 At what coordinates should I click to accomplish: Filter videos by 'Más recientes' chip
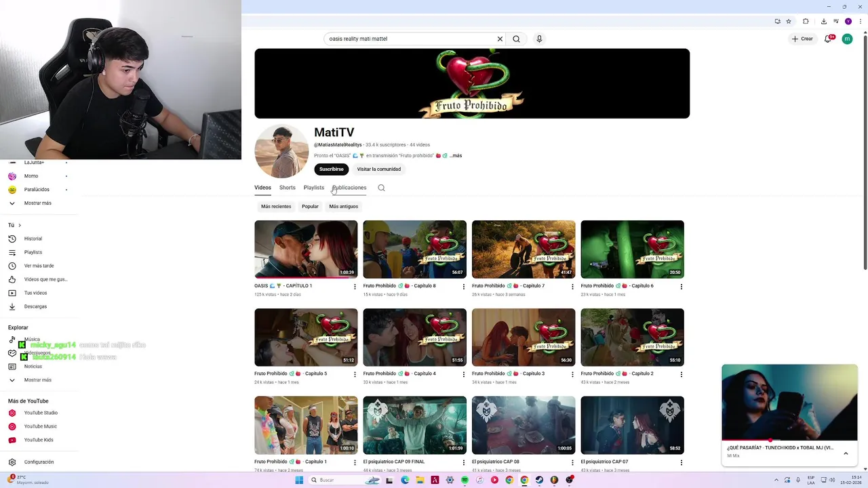[x=276, y=206]
